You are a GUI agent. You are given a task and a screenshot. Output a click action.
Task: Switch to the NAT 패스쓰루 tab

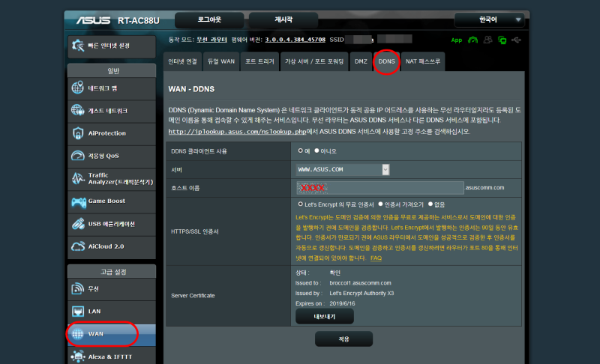(423, 61)
